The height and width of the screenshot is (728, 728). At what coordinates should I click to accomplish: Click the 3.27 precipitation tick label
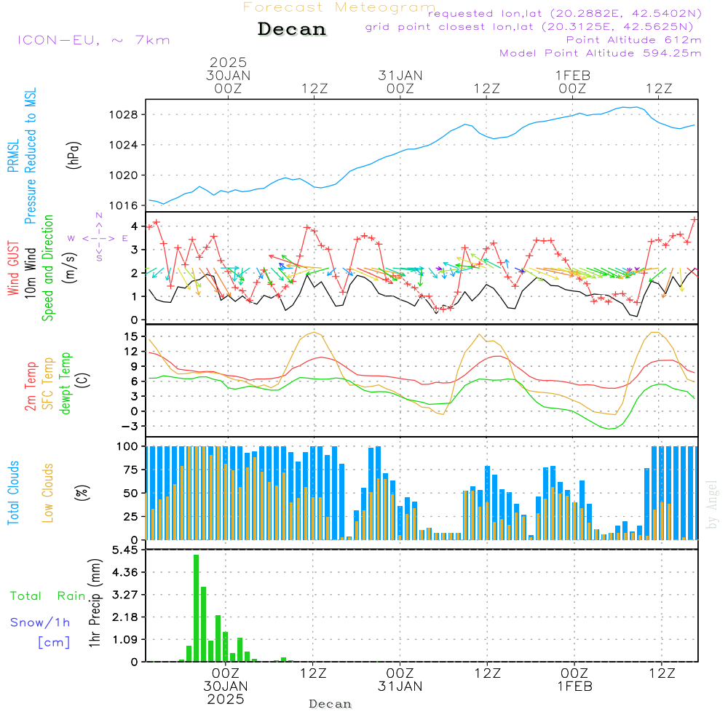point(125,595)
